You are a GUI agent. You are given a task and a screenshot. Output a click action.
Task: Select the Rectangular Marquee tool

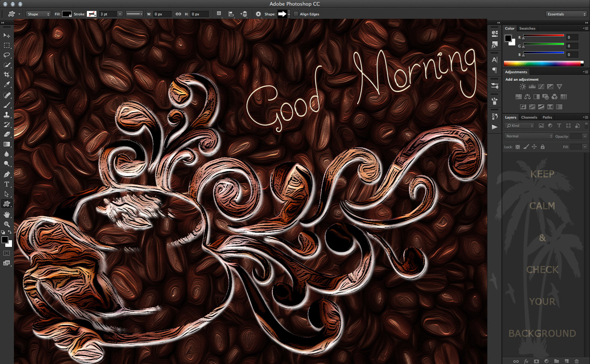point(7,45)
